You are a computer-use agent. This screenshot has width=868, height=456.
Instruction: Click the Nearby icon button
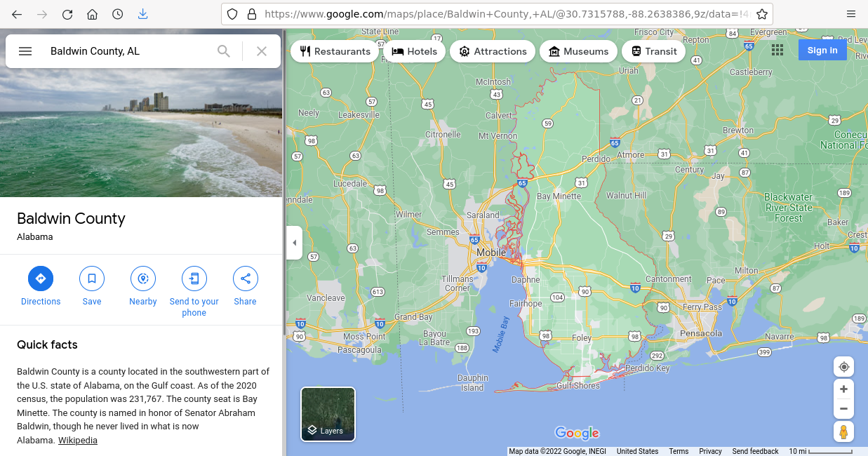pos(143,279)
